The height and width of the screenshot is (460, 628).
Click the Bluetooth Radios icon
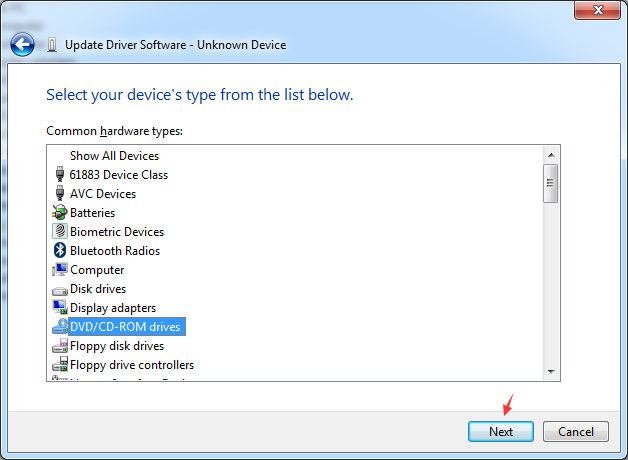pos(59,251)
